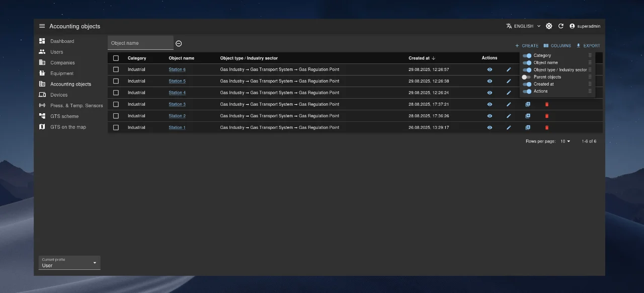This screenshot has height=293, width=644.
Task: Grab the drag handle beside Created at toggle
Action: (x=590, y=84)
